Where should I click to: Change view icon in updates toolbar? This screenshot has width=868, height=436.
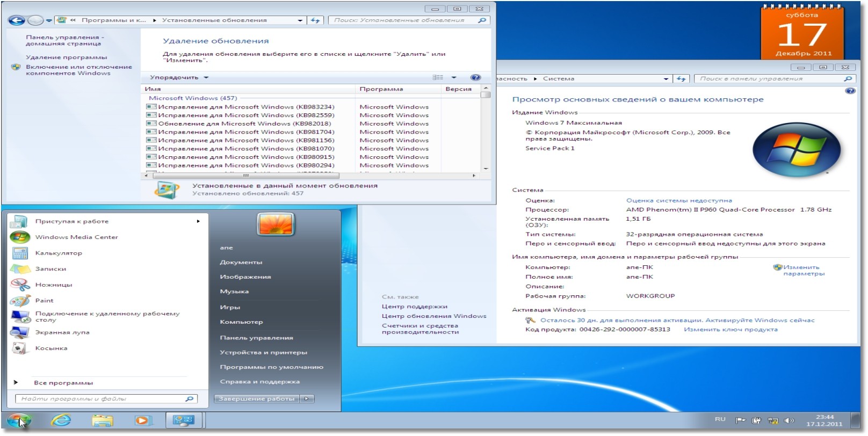click(x=438, y=77)
